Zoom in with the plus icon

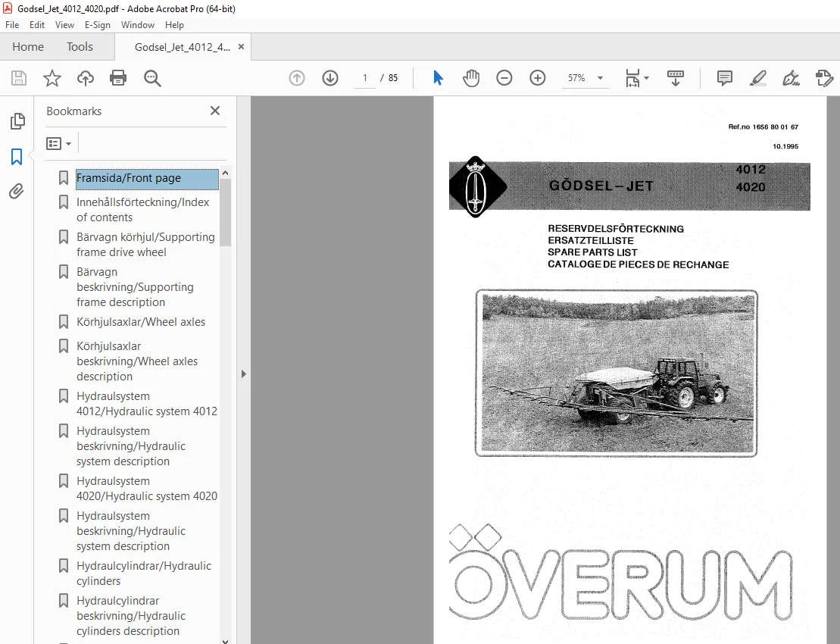click(x=537, y=78)
